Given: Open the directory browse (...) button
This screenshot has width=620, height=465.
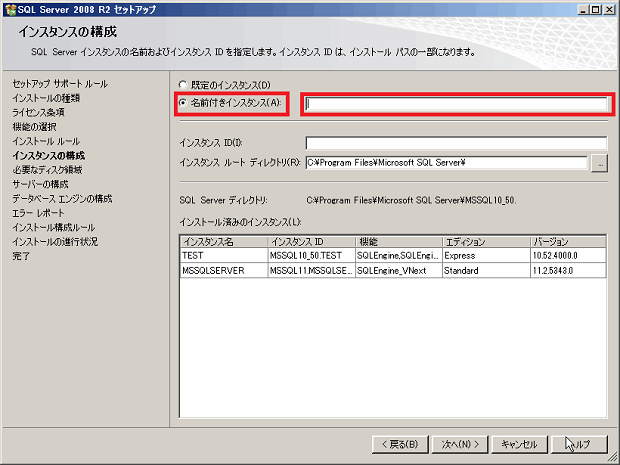Looking at the screenshot, I should point(599,163).
